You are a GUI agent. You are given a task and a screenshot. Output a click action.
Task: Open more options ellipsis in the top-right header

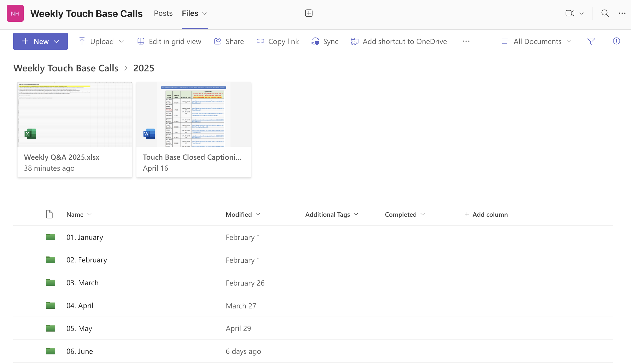pyautogui.click(x=622, y=13)
